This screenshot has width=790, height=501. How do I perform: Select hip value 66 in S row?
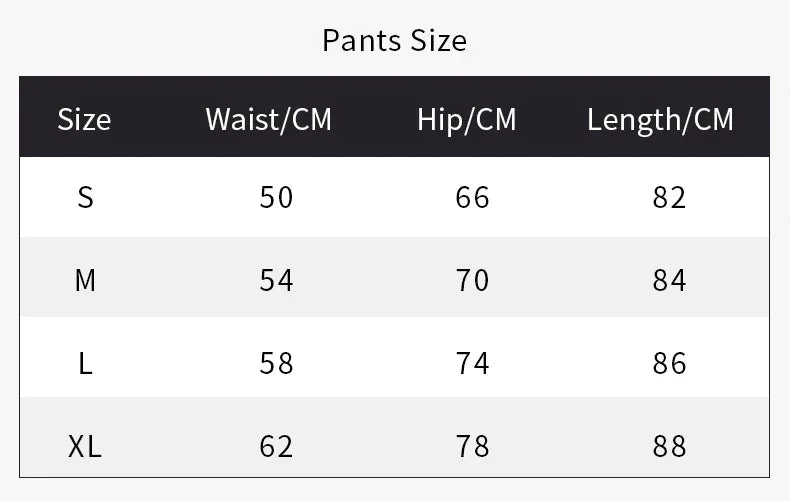point(472,198)
